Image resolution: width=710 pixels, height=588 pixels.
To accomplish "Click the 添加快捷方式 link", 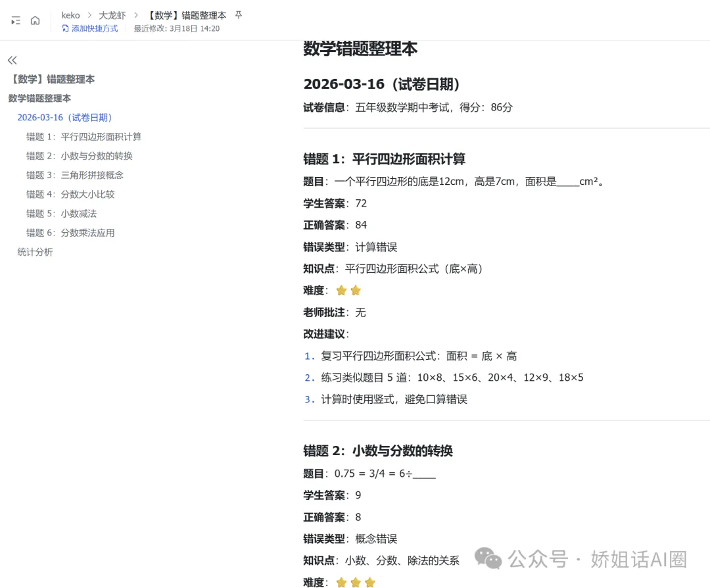I will coord(95,28).
